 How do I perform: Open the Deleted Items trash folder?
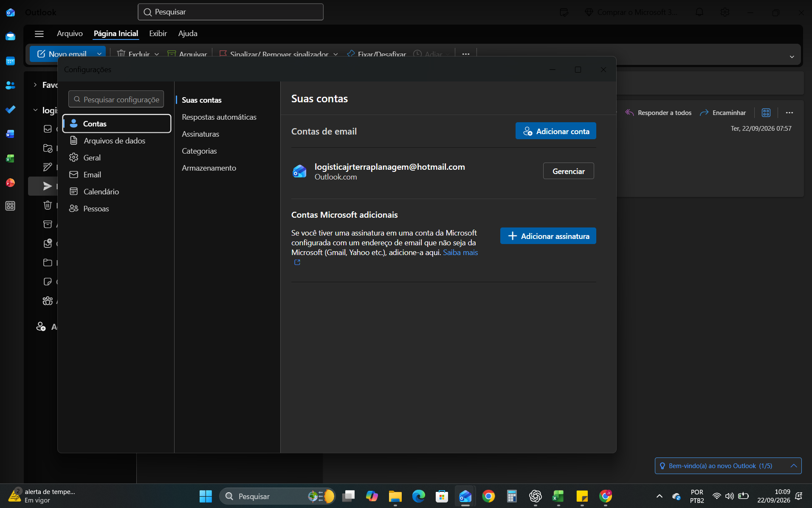click(48, 205)
